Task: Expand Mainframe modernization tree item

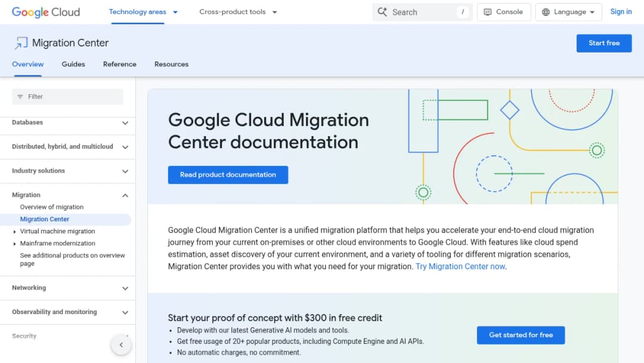Action: pyautogui.click(x=15, y=244)
